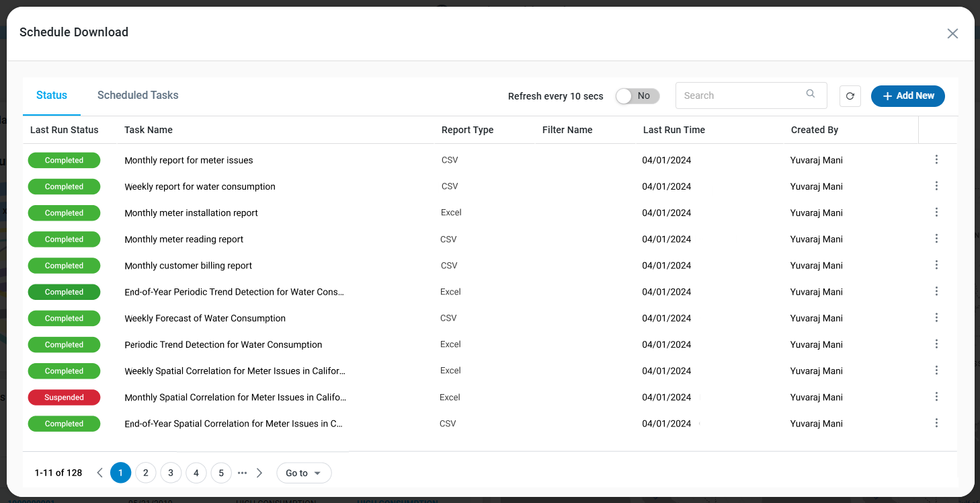
Task: Close the Schedule Download dialog
Action: click(952, 34)
